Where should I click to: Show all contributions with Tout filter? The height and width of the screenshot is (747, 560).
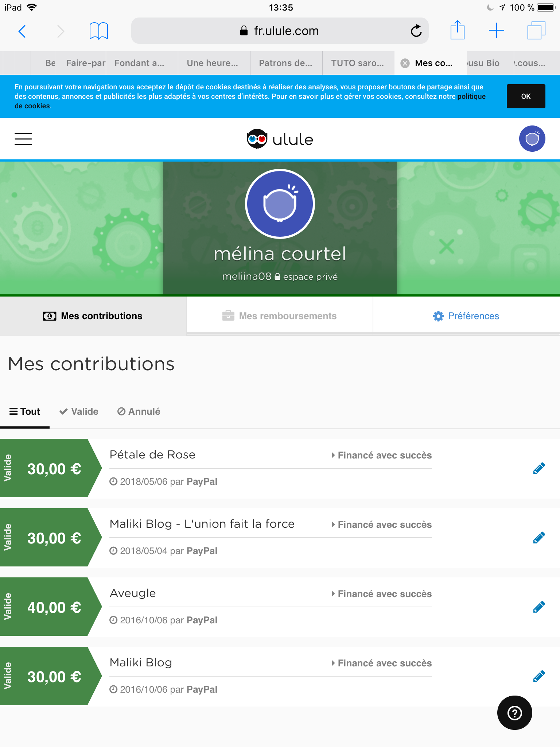(25, 411)
